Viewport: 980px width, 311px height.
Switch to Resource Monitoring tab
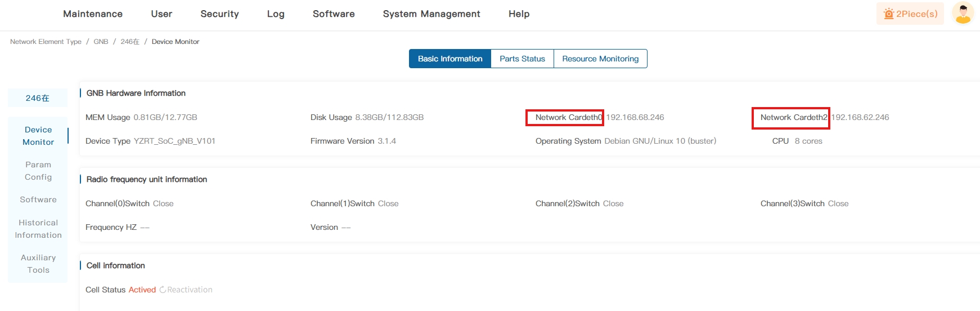(x=600, y=59)
